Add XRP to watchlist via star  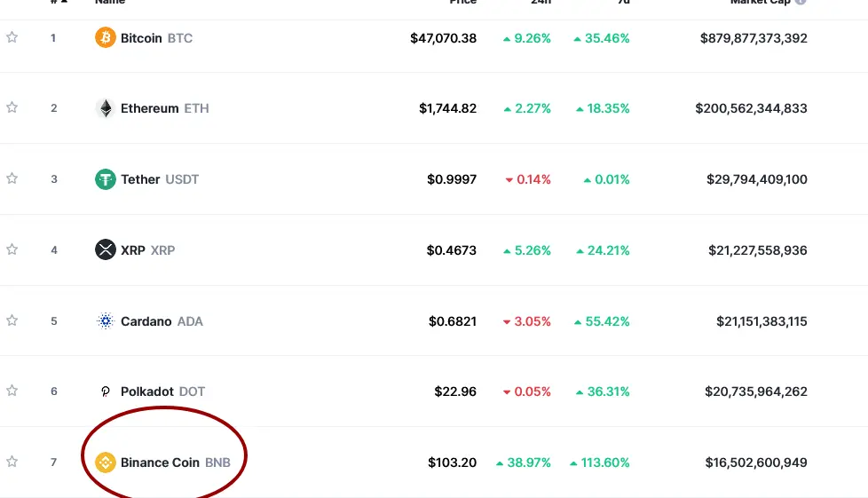[12, 249]
